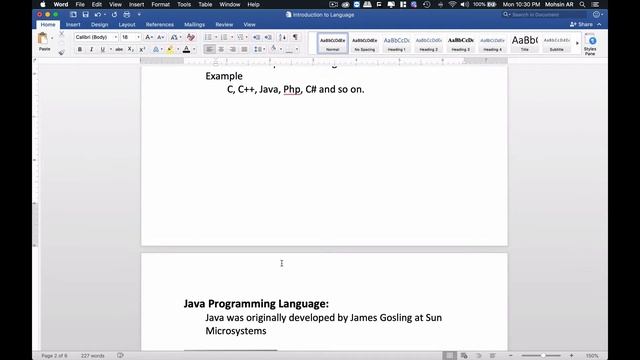Screen dimensions: 640x360
Task: Apply the font color A swatch
Action: point(186,49)
